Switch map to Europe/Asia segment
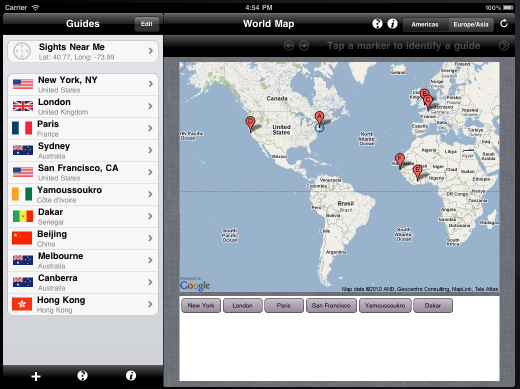This screenshot has width=520, height=389. click(x=471, y=24)
